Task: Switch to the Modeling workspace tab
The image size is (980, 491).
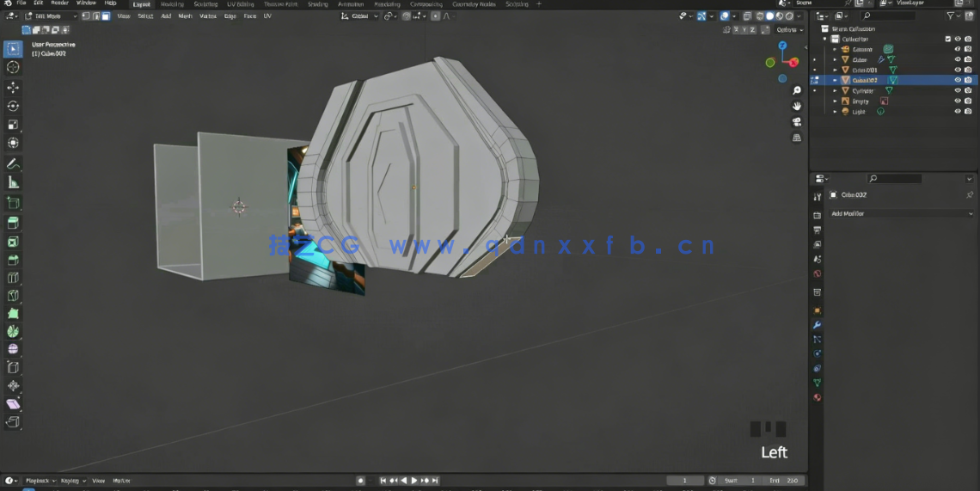Action: [x=172, y=3]
